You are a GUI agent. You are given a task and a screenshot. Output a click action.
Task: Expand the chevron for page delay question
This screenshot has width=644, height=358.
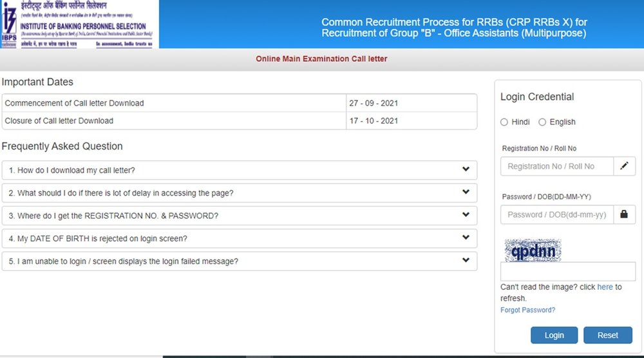point(466,193)
